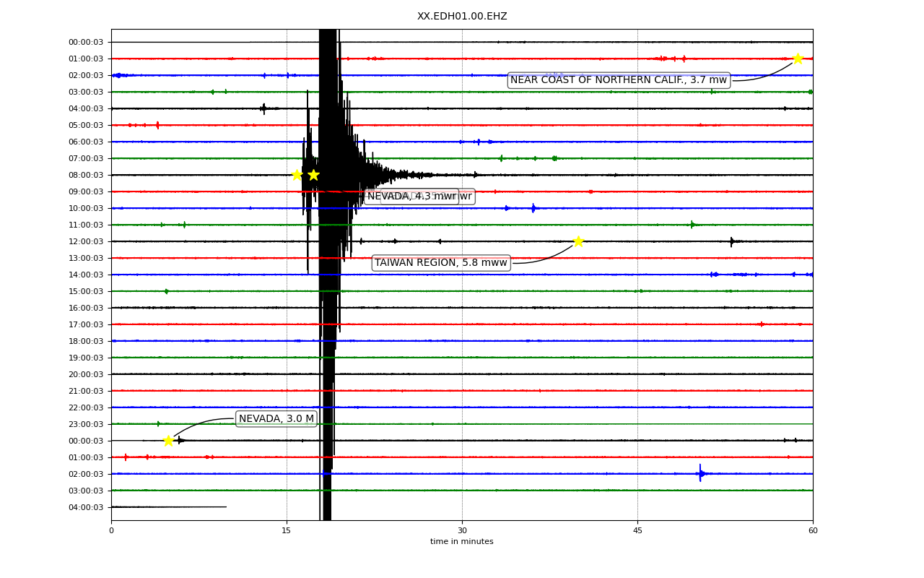Screen dimensions: 924x578
Task: Select the NEVADA, 3.0 M annotation box
Action: (276, 419)
